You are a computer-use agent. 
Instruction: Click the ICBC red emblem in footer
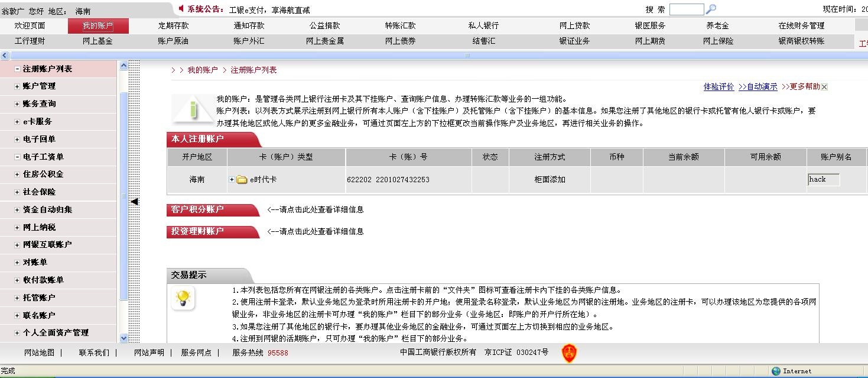point(569,353)
